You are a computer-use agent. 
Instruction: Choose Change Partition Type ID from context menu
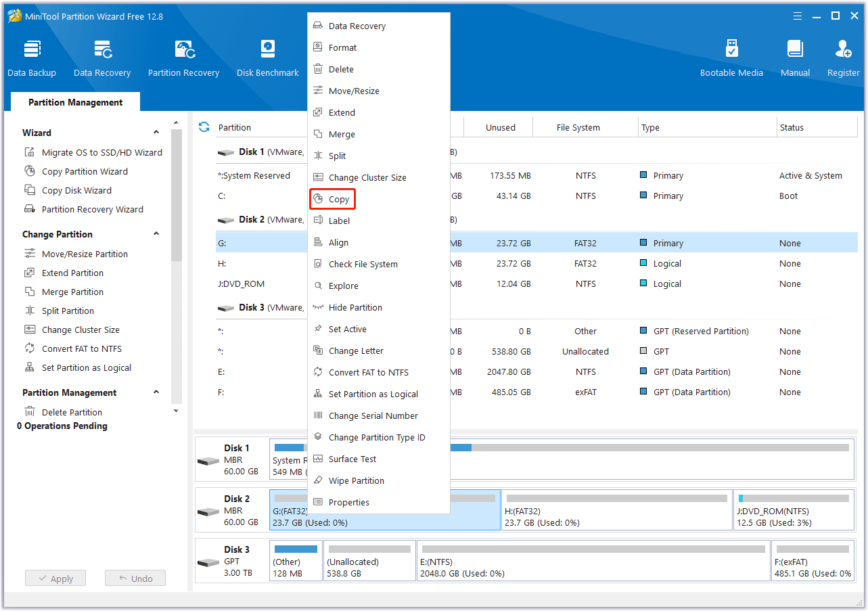(379, 437)
